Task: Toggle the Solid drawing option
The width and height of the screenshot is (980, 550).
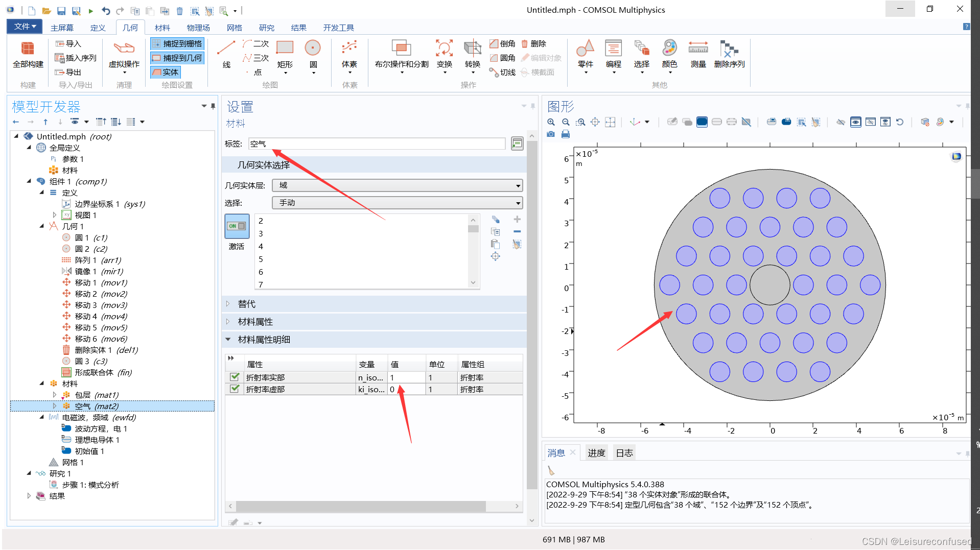Action: pos(166,73)
